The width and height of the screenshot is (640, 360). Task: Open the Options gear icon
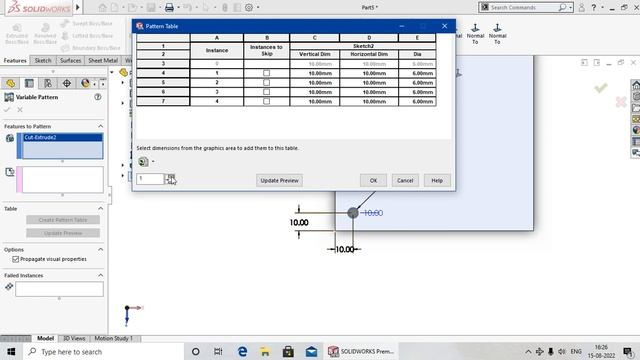click(x=249, y=7)
